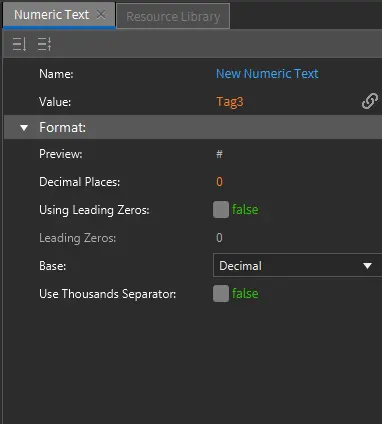Click the Use Thousands Separator: label
The height and width of the screenshot is (424, 382).
pyautogui.click(x=107, y=294)
